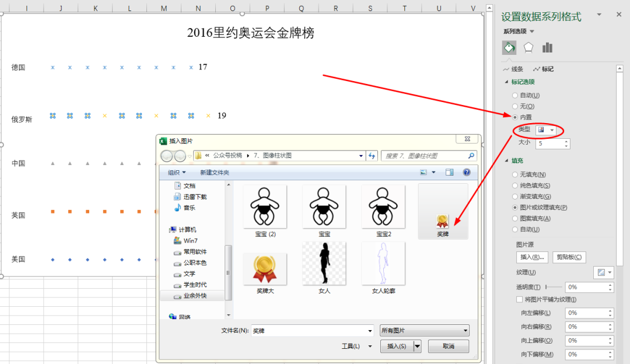Click the back navigation button in dialog
The height and width of the screenshot is (364, 630).
(x=166, y=156)
